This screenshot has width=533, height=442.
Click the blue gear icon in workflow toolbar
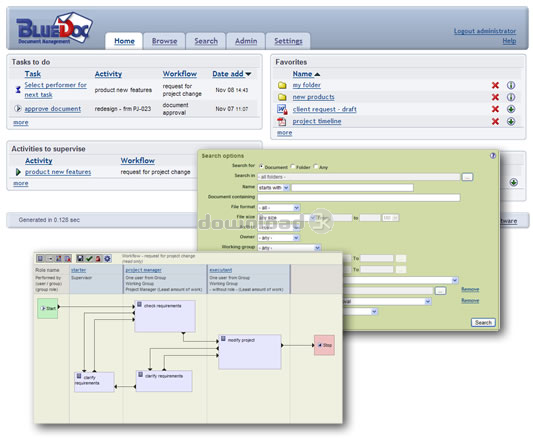(107, 259)
